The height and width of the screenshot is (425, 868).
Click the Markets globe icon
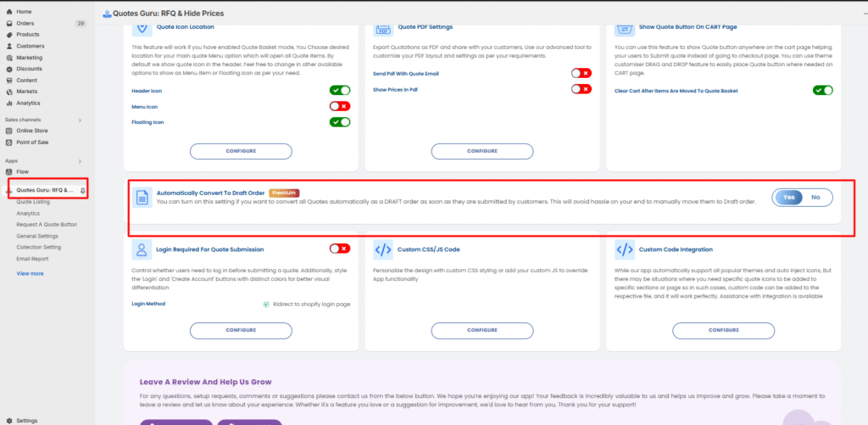click(x=9, y=92)
